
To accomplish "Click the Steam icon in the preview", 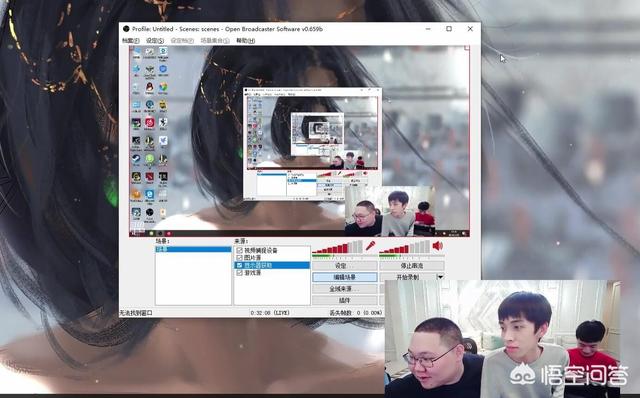I will pos(136,158).
